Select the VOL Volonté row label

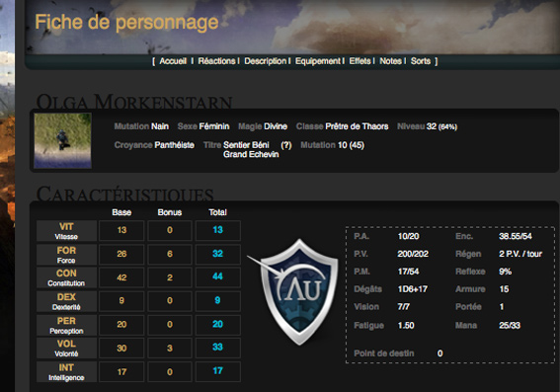66,349
